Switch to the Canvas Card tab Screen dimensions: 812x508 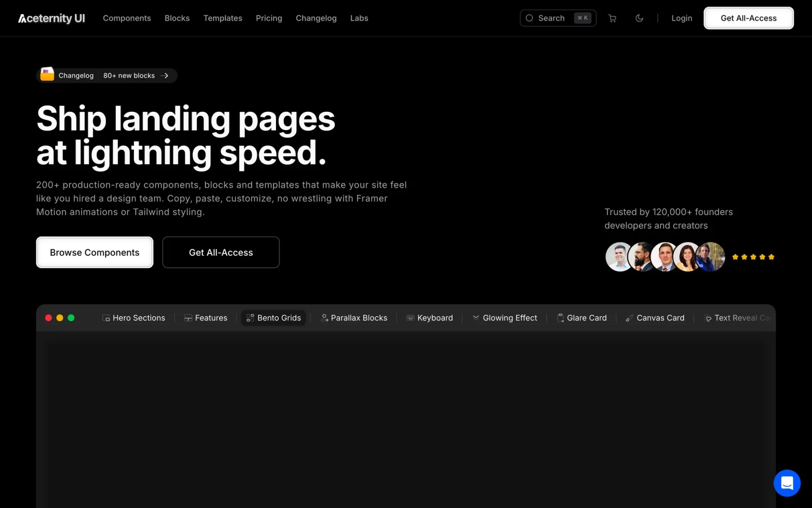point(655,318)
